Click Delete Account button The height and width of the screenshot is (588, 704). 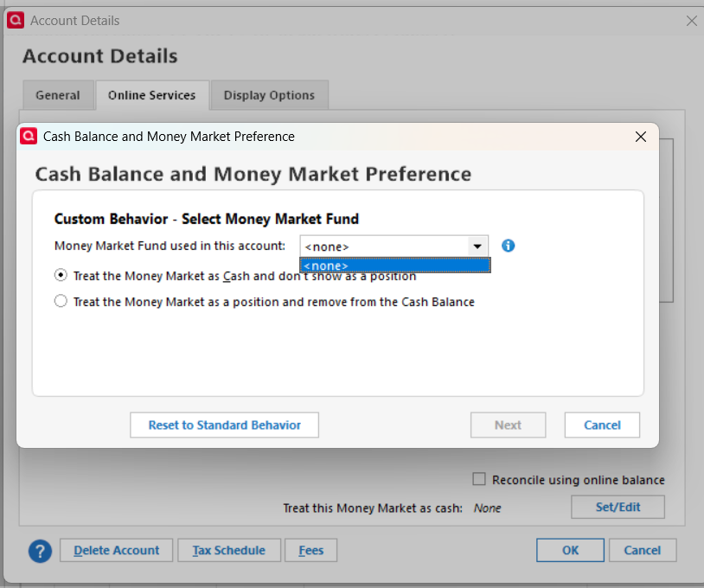point(116,550)
